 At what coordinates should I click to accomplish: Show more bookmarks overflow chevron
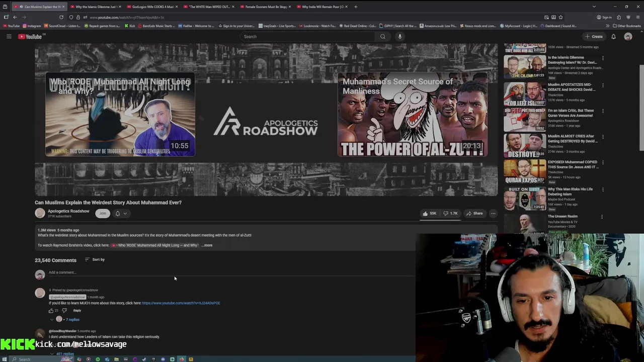coord(607,26)
